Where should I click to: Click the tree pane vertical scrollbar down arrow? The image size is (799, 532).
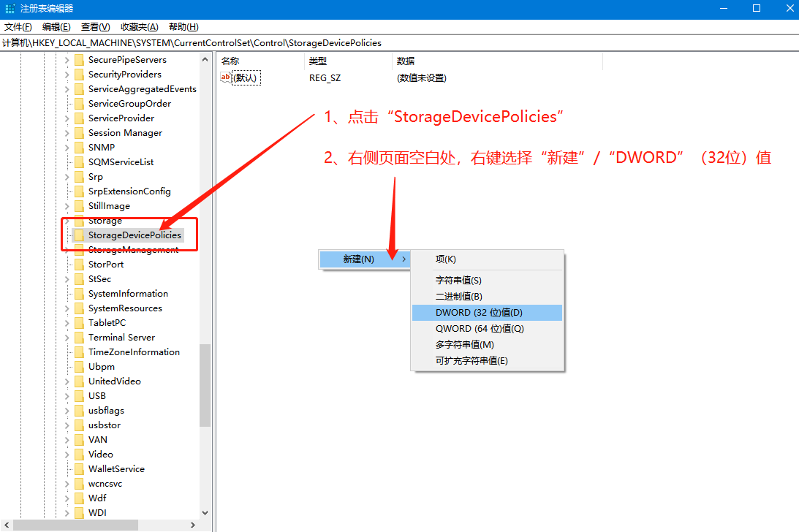(205, 513)
